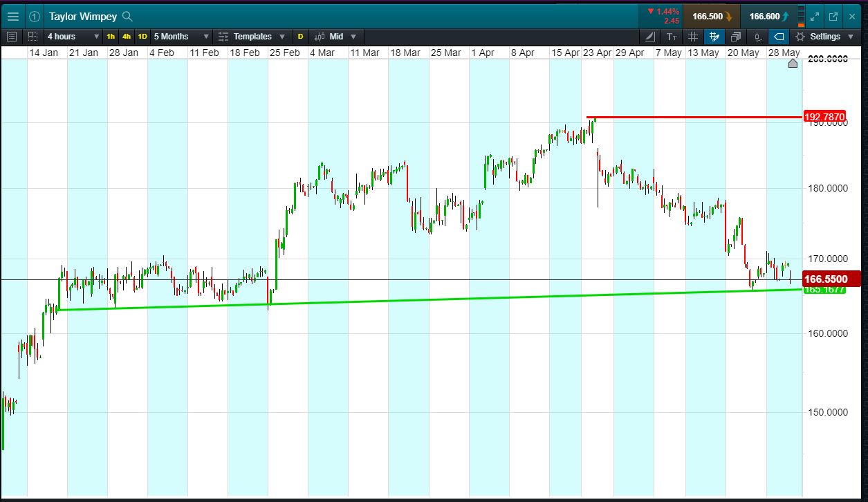Click the 14 Jan date label

[x=44, y=53]
